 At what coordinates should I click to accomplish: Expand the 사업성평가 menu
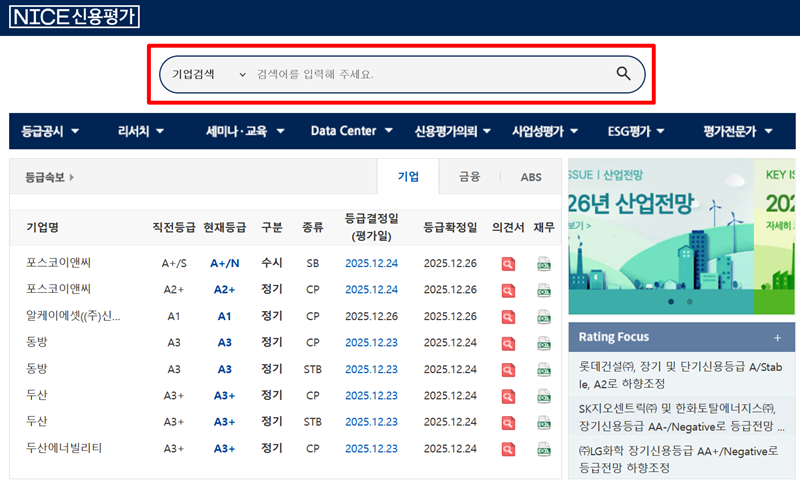click(545, 131)
